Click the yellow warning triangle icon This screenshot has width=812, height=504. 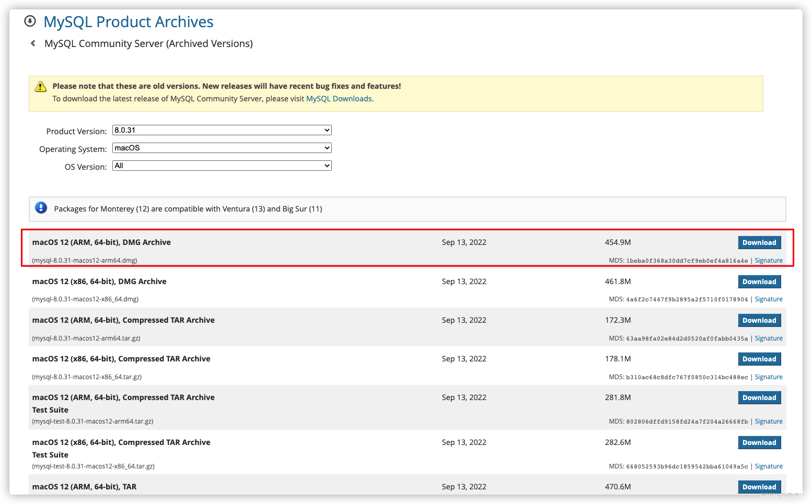point(40,87)
